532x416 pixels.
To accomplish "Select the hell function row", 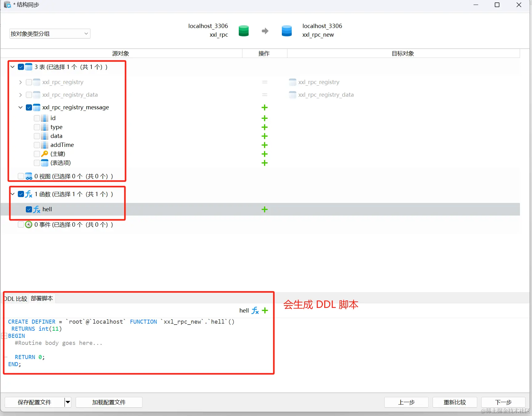I will tap(260, 209).
